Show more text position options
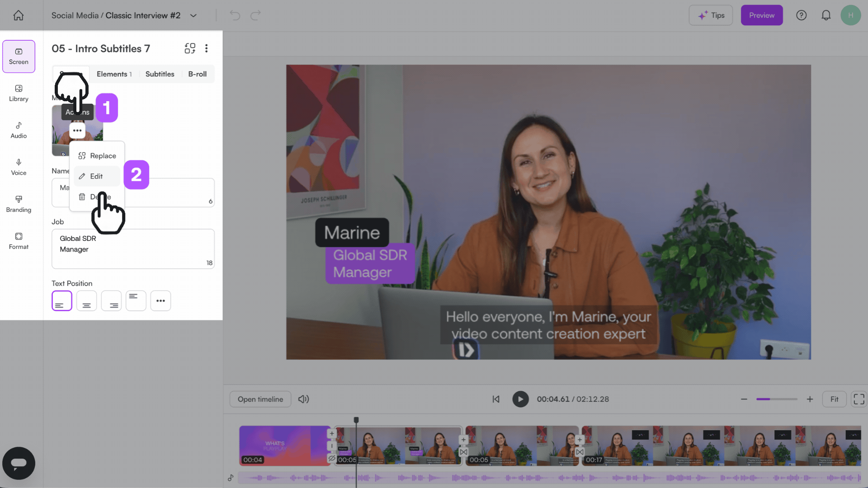 pos(160,300)
